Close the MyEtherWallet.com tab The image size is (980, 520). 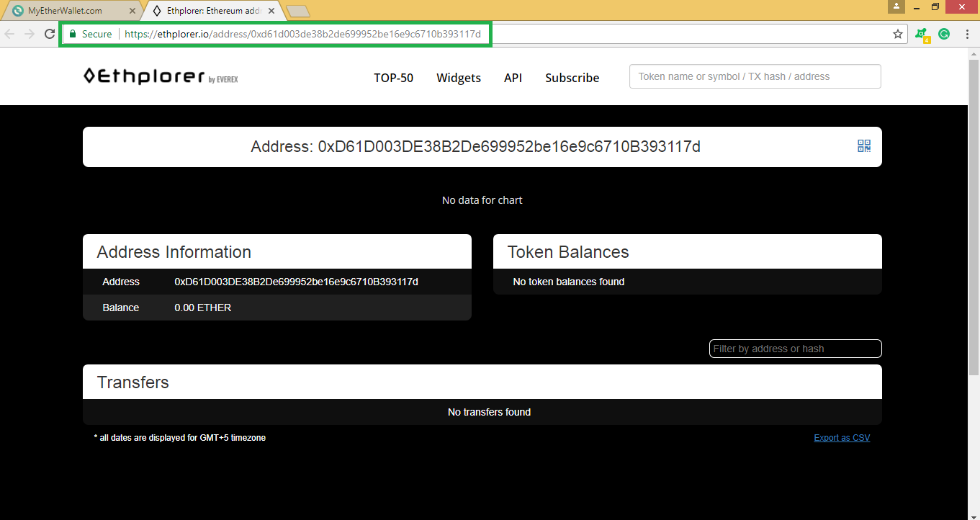pos(132,11)
